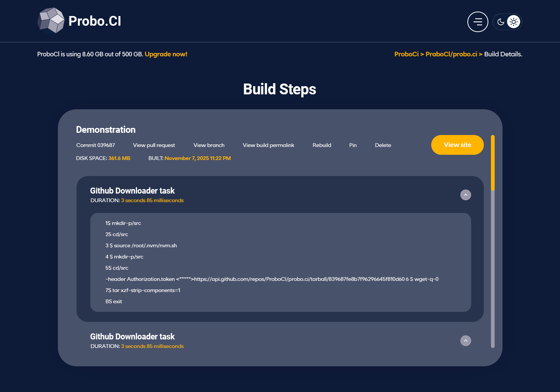
Task: Click the "Github Downloader task" title above command log
Action: coord(133,191)
